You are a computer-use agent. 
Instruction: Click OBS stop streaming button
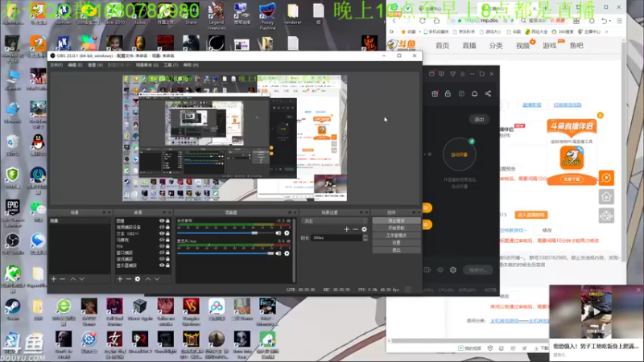[396, 220]
